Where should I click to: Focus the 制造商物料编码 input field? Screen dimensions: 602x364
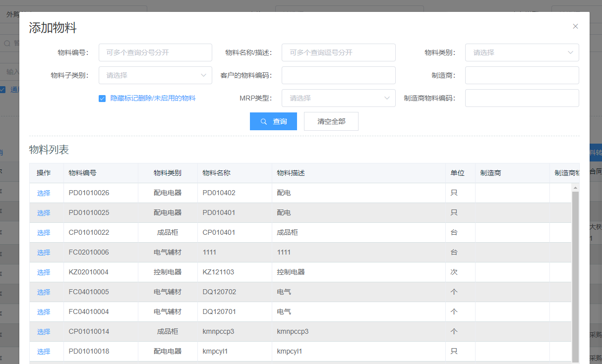pos(522,98)
